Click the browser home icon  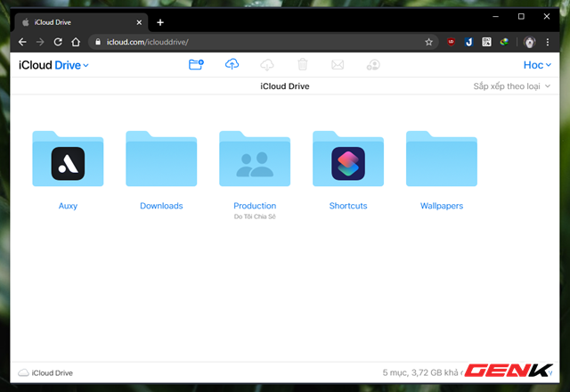pos(76,42)
